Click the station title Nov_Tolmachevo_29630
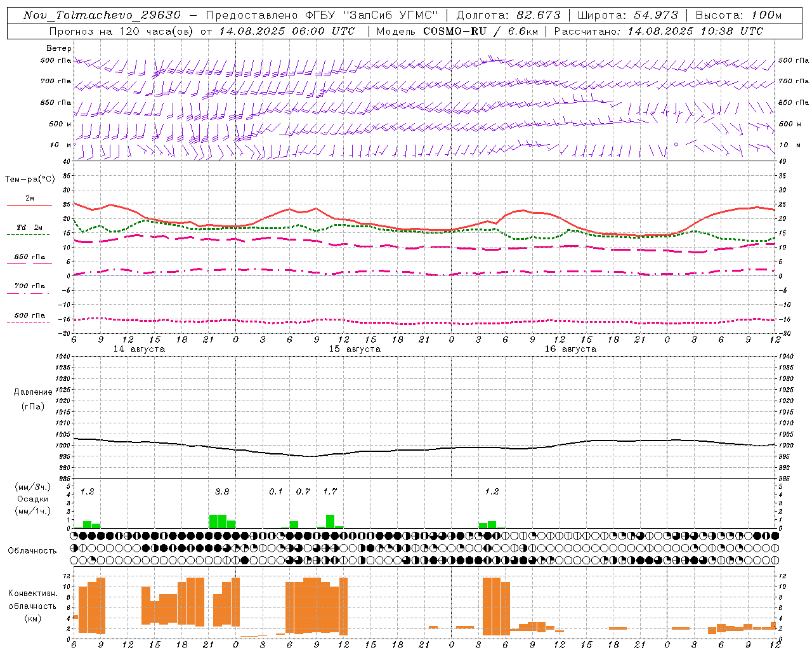The image size is (812, 650). pyautogui.click(x=102, y=15)
